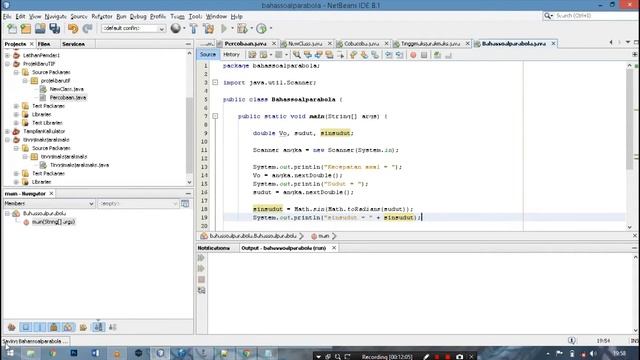Click the New File toolbar icon
This screenshot has width=640, height=360.
12,29
